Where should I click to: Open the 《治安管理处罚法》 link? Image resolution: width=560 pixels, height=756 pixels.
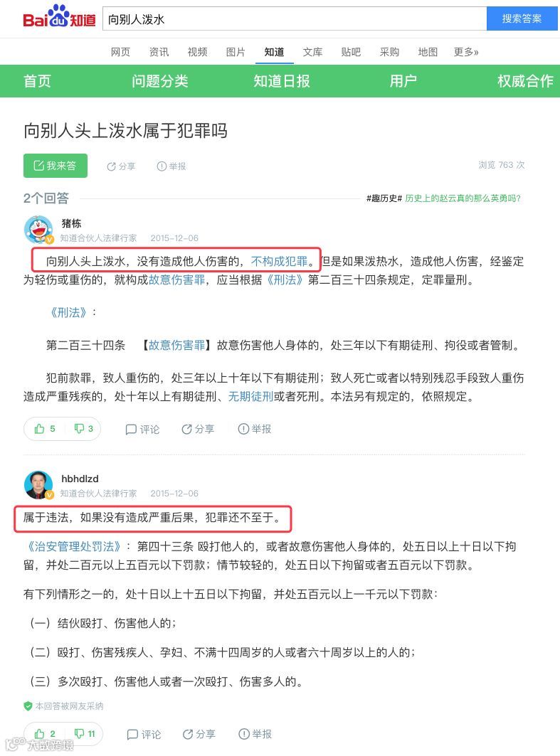pos(73,546)
